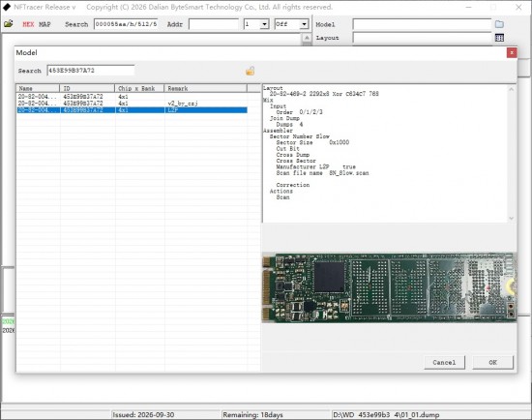
Task: Select row with remark v2_by_csj
Action: click(132, 104)
